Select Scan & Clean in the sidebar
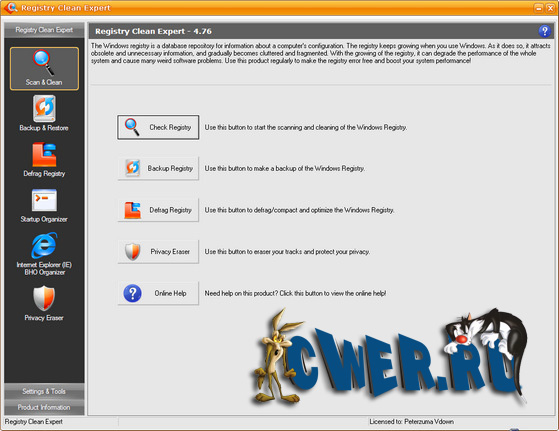This screenshot has height=431, width=559. click(44, 68)
